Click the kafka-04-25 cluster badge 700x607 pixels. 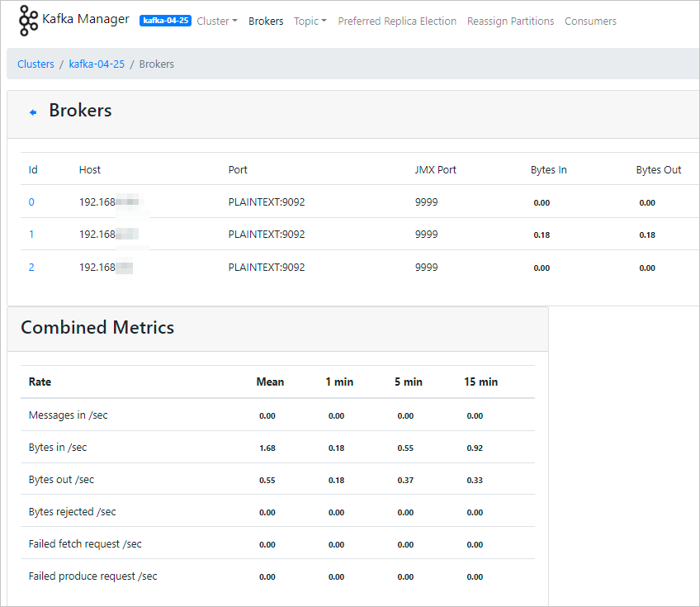click(165, 21)
